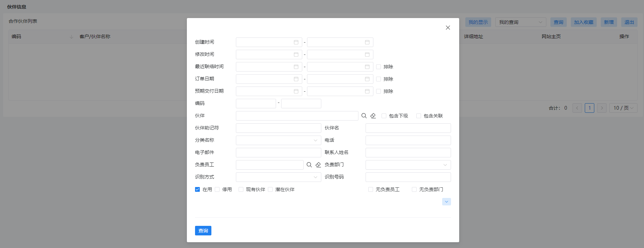Click the 退出 button
644x248 pixels.
pos(629,22)
